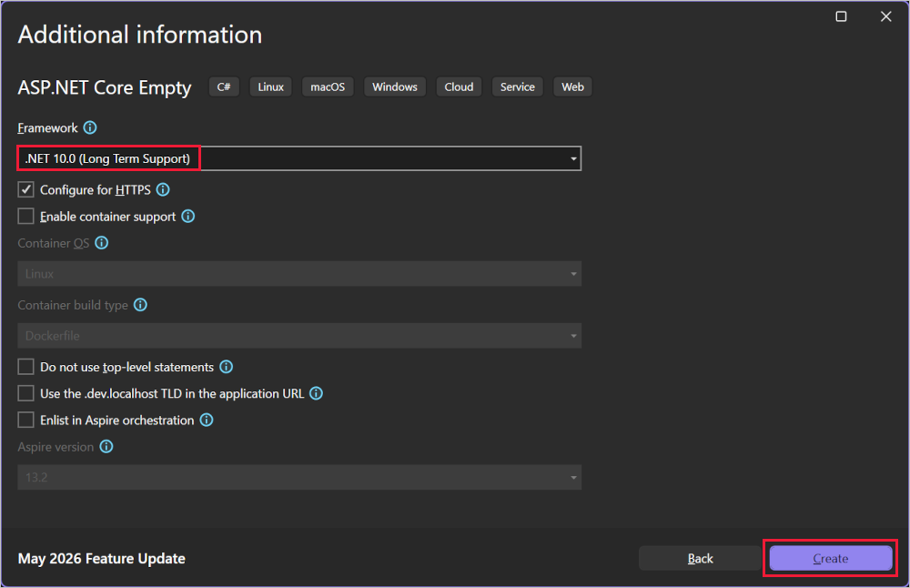Maximize the dialog window

click(x=841, y=16)
